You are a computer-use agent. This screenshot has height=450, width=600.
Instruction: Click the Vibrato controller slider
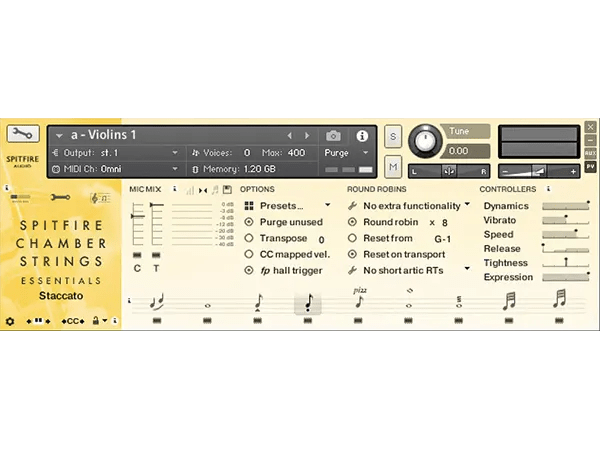[x=566, y=220]
